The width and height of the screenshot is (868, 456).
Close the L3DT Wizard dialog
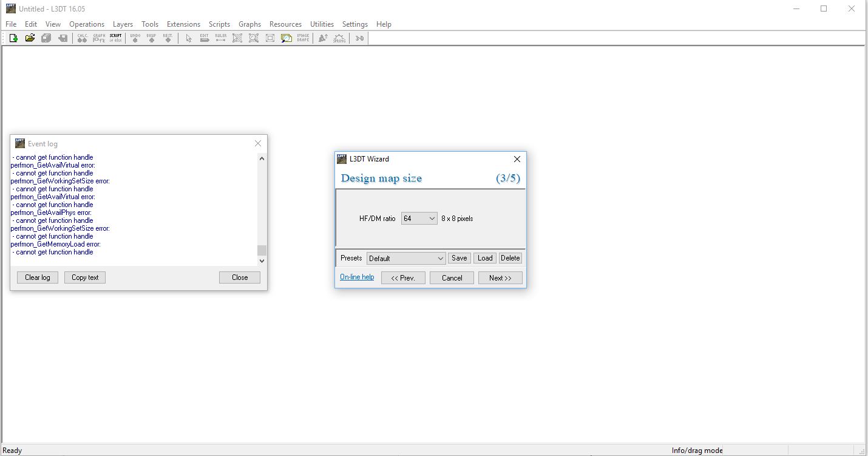click(x=517, y=159)
